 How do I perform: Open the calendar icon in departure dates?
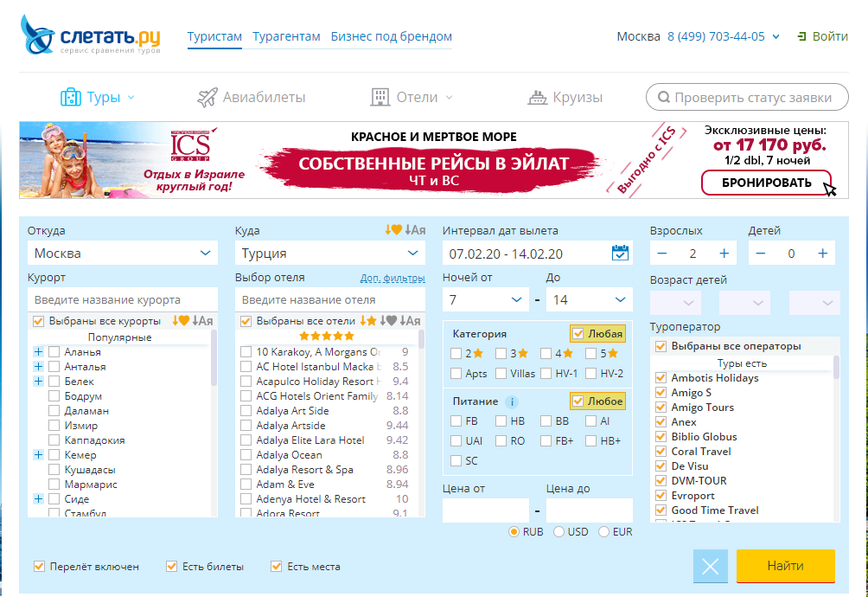(x=620, y=254)
